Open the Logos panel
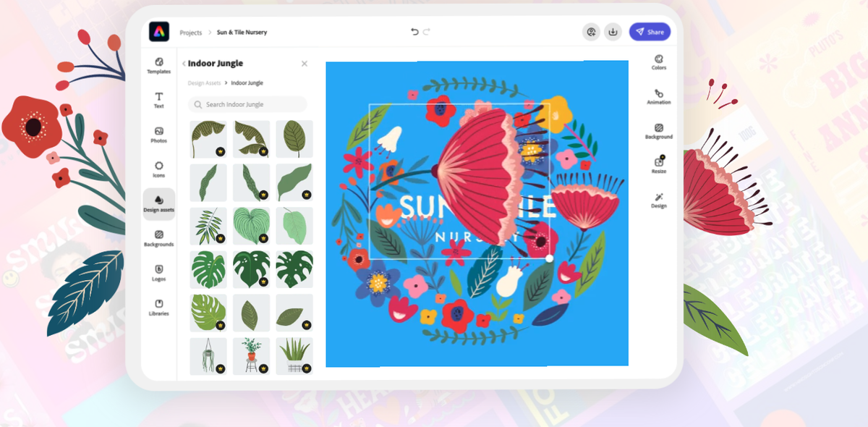 158,274
